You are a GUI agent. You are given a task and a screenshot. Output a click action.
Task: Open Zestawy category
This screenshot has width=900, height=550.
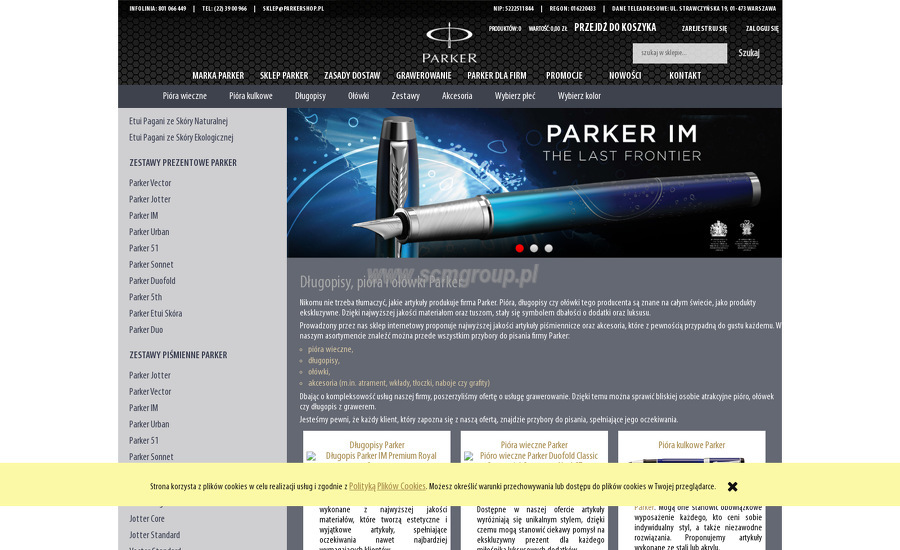point(406,96)
